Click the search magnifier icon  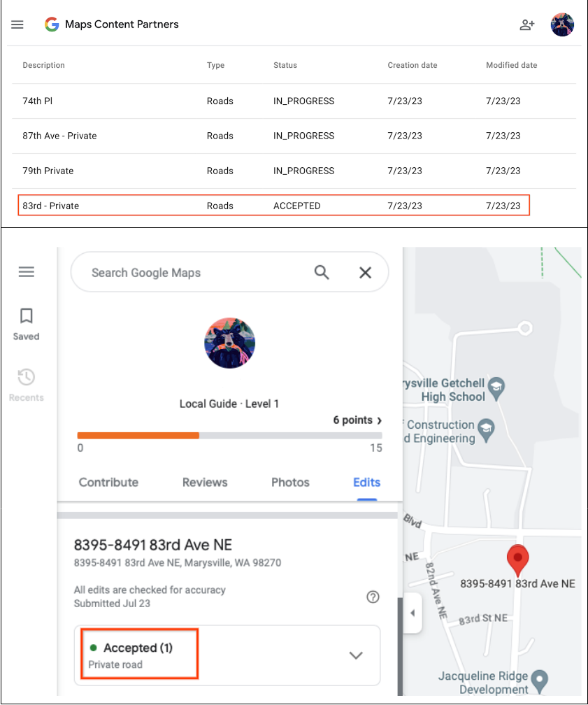[322, 272]
